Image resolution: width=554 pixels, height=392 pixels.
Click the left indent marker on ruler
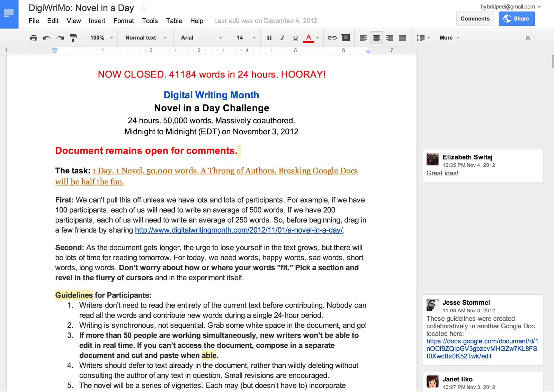click(x=55, y=51)
